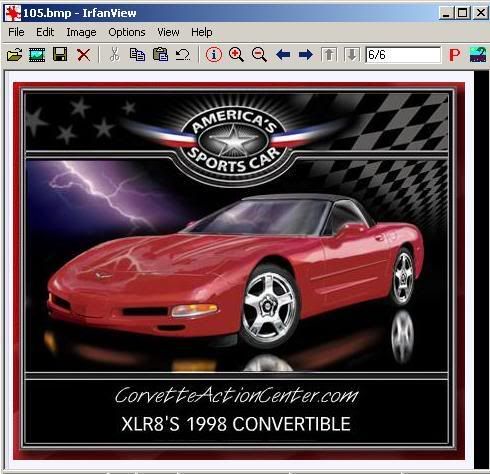Open the Edit menu
This screenshot has width=490, height=474.
[x=45, y=32]
